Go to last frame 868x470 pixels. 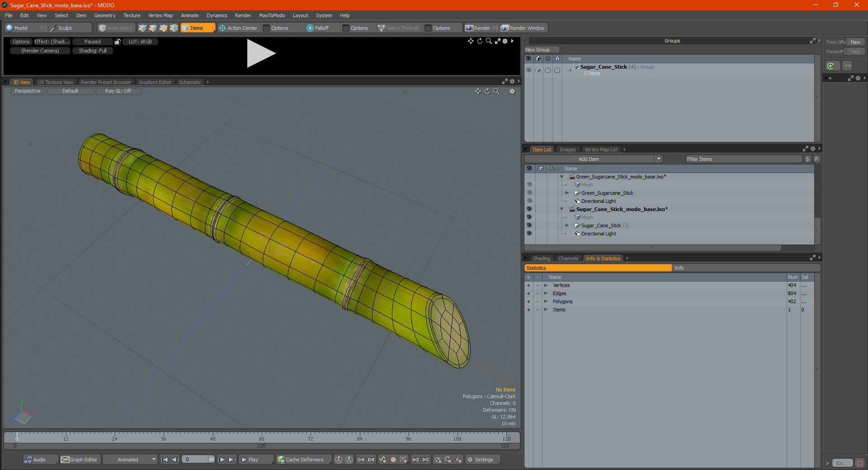[x=232, y=460]
